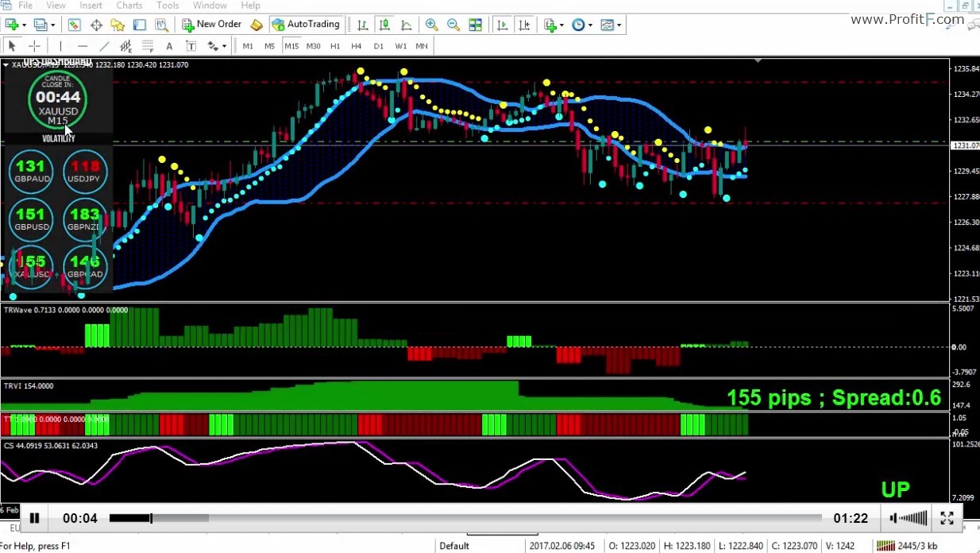Open the Charts menu

click(129, 6)
